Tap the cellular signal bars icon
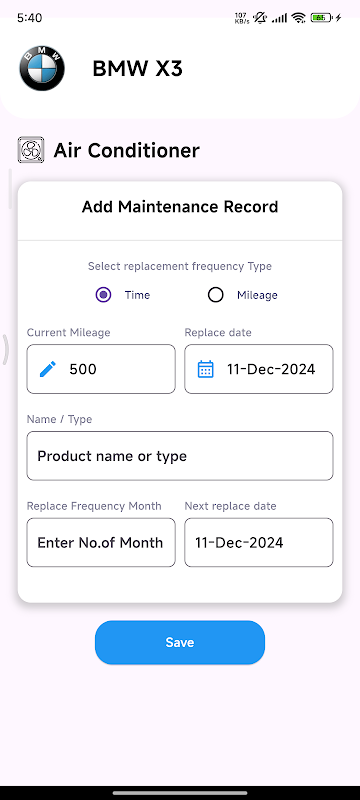This screenshot has height=800, width=360. (279, 18)
